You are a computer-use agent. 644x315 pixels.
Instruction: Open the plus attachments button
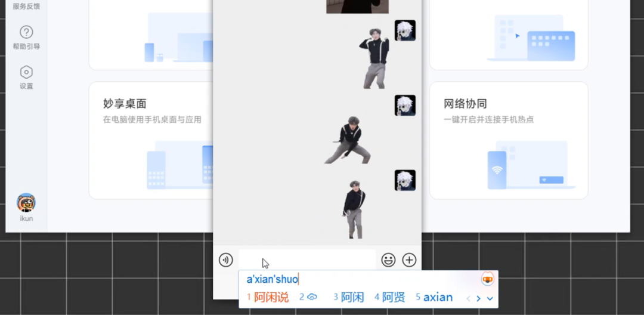point(409,260)
